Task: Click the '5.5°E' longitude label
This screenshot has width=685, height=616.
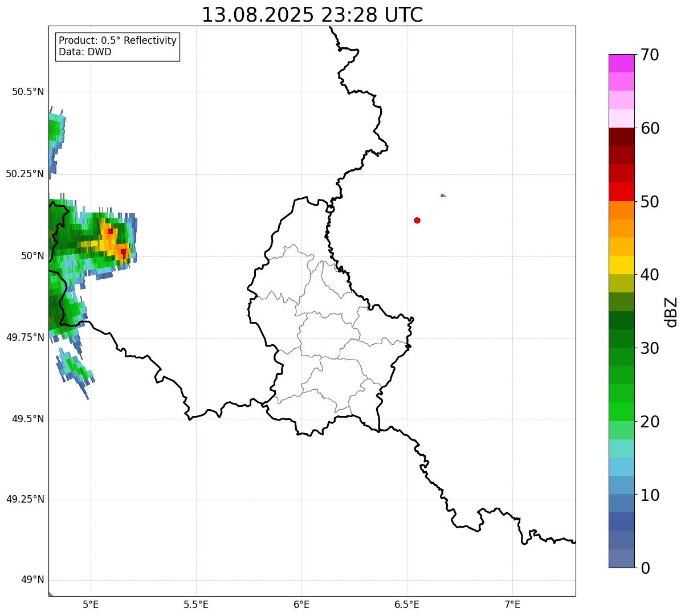Action: pyautogui.click(x=196, y=604)
